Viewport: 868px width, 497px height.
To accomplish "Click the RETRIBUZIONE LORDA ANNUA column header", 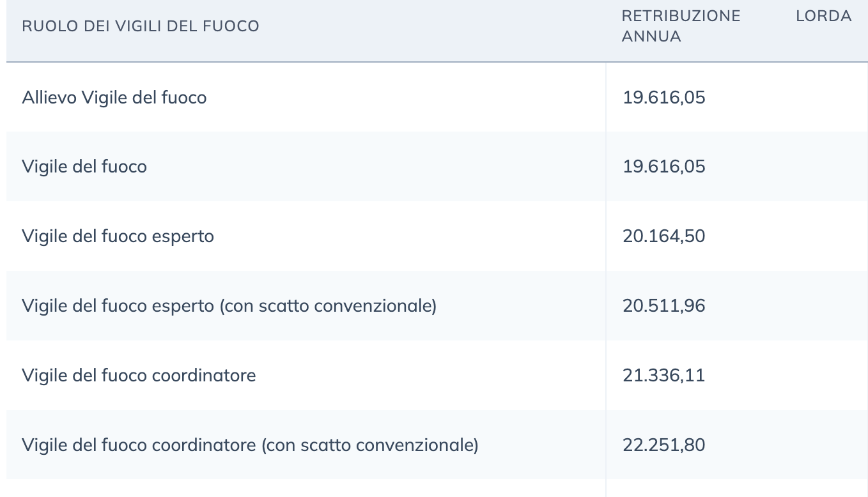I will 736,26.
